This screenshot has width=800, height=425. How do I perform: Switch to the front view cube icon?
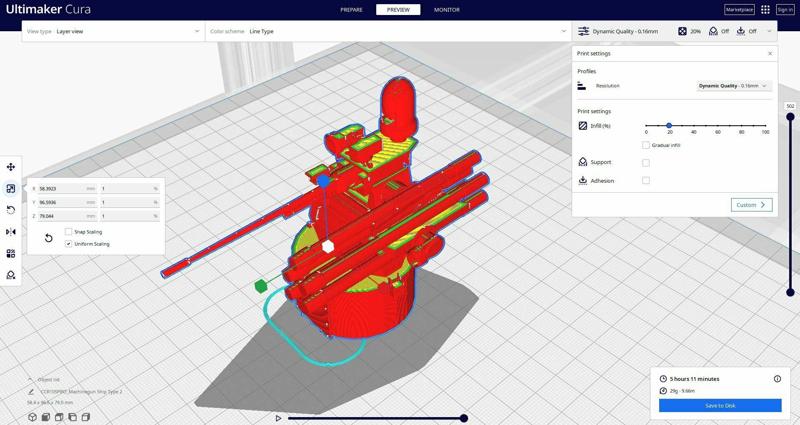[x=45, y=417]
